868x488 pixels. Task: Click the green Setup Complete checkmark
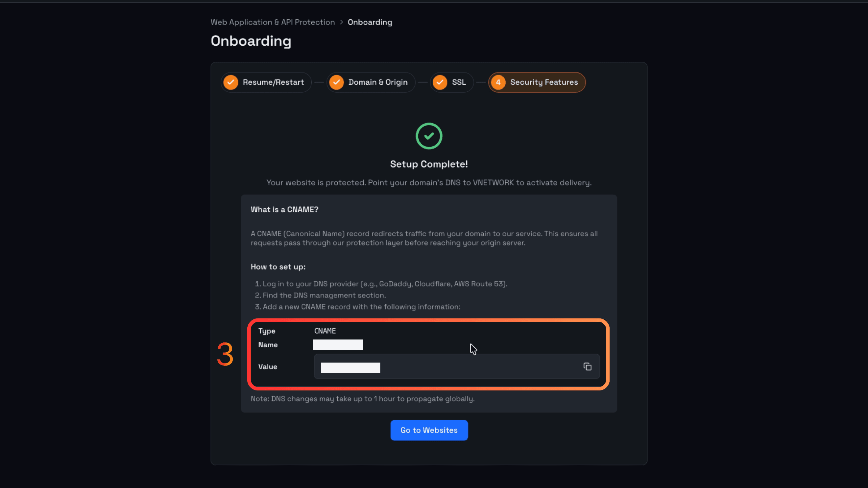429,136
